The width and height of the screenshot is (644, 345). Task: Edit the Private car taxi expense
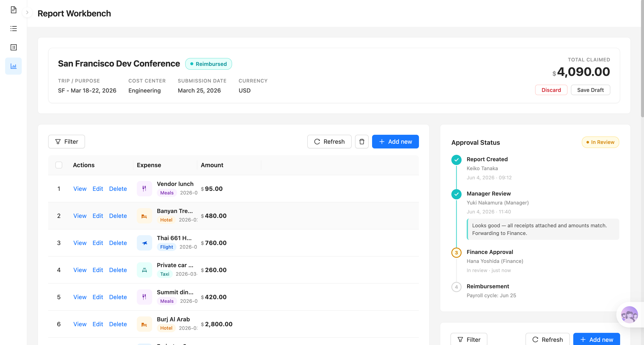point(98,270)
